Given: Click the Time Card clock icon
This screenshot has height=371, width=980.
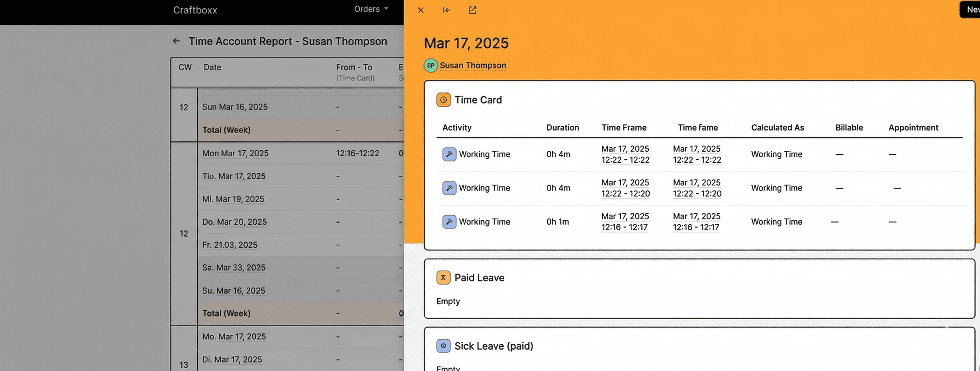Looking at the screenshot, I should click(443, 100).
